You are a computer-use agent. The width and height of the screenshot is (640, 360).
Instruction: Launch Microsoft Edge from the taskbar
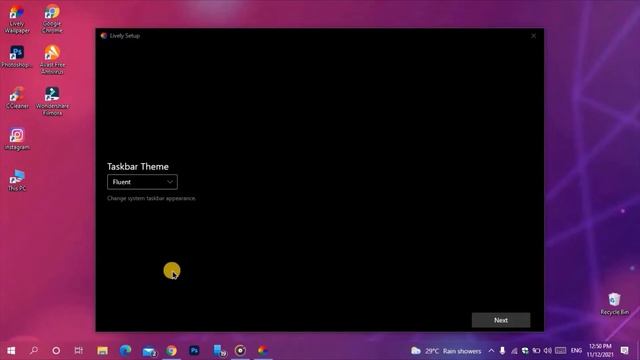pos(125,351)
